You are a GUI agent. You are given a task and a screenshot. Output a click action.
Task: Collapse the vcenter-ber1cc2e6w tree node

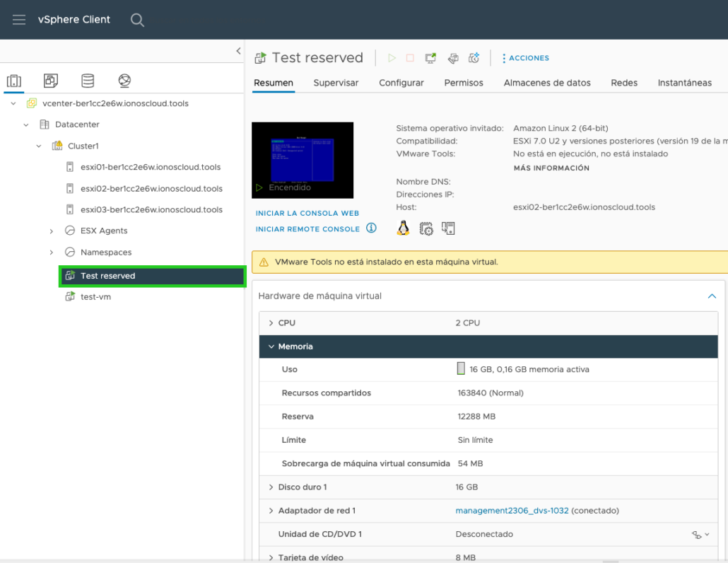click(x=13, y=103)
